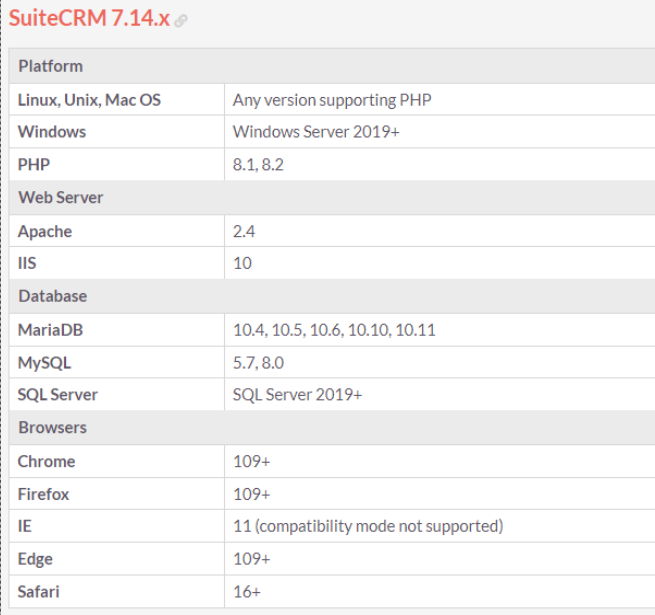Click the Chrome row label
Screen dimensions: 655x615
46,462
